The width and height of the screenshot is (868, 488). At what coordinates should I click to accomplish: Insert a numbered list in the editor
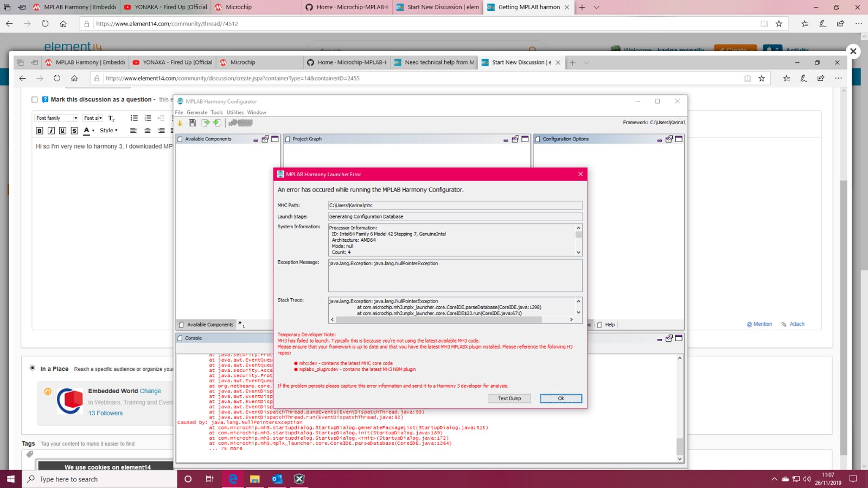pyautogui.click(x=148, y=118)
